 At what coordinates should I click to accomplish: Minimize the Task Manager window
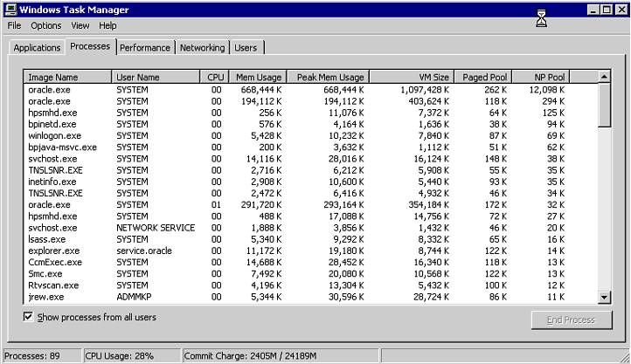[593, 10]
